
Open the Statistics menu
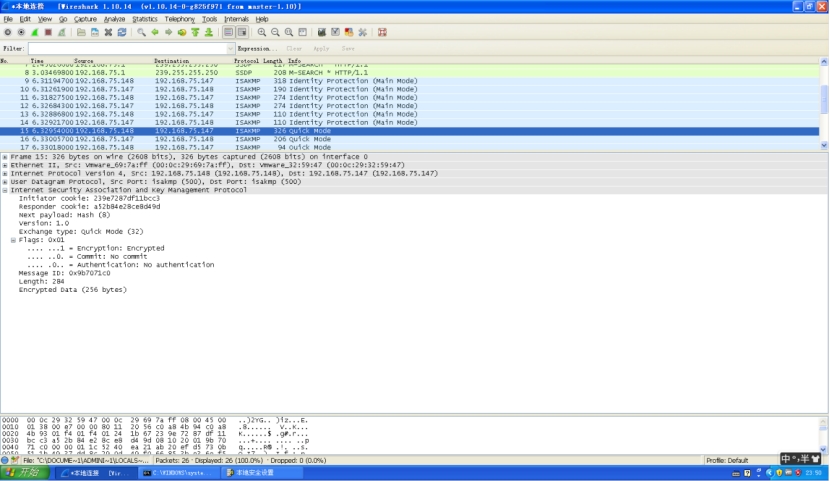[145, 19]
